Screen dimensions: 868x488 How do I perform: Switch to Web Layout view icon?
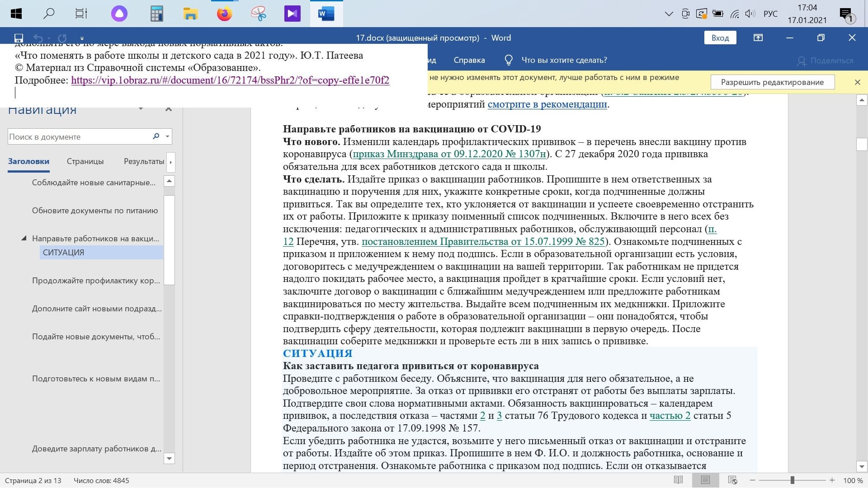point(733,480)
